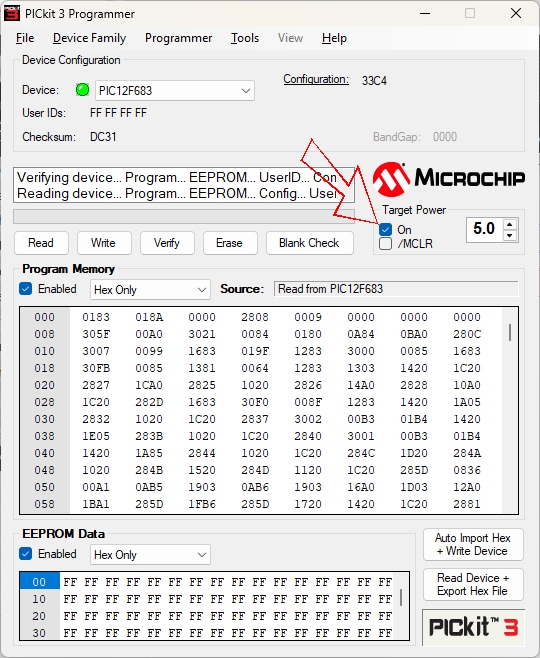This screenshot has width=540, height=658.
Task: Select EEPROM address row 10
Action: [x=39, y=599]
